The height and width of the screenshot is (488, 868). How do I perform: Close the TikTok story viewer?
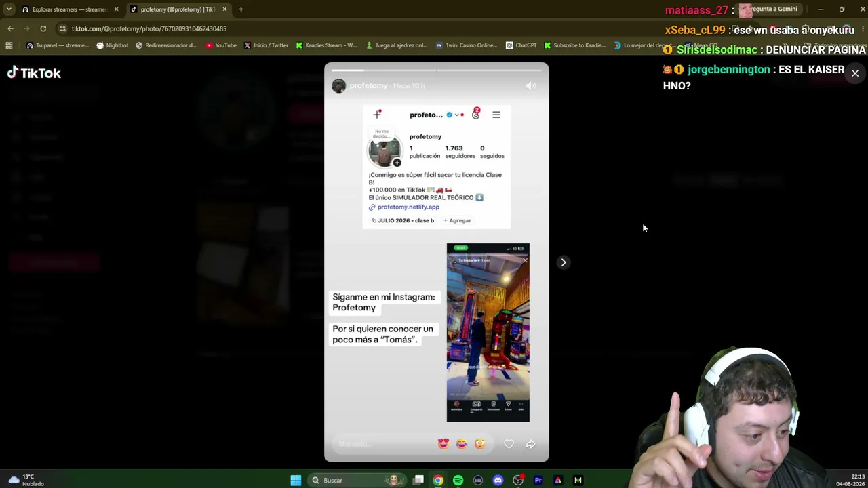(854, 73)
